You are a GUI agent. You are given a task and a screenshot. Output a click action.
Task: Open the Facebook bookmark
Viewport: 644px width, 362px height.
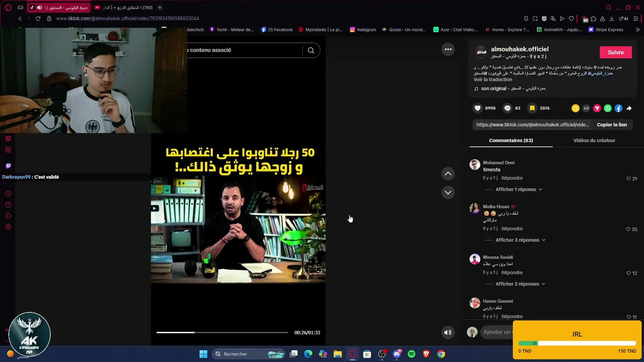click(x=277, y=30)
